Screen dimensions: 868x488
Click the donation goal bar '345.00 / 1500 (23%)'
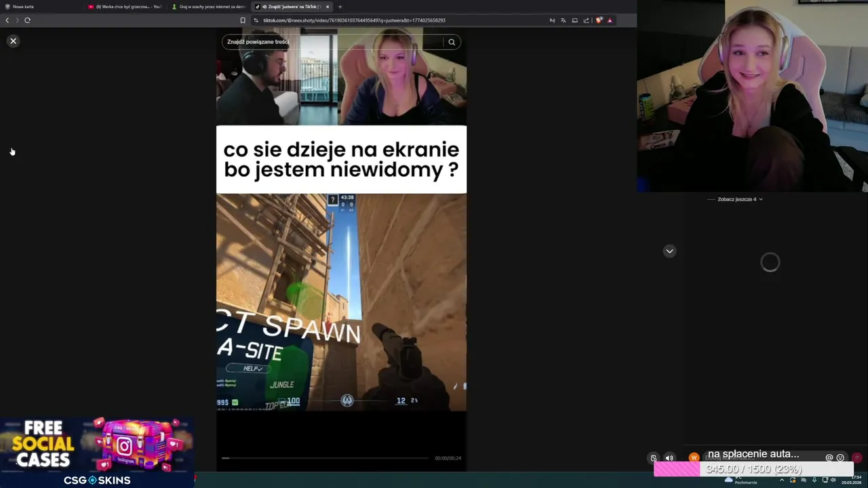(753, 469)
